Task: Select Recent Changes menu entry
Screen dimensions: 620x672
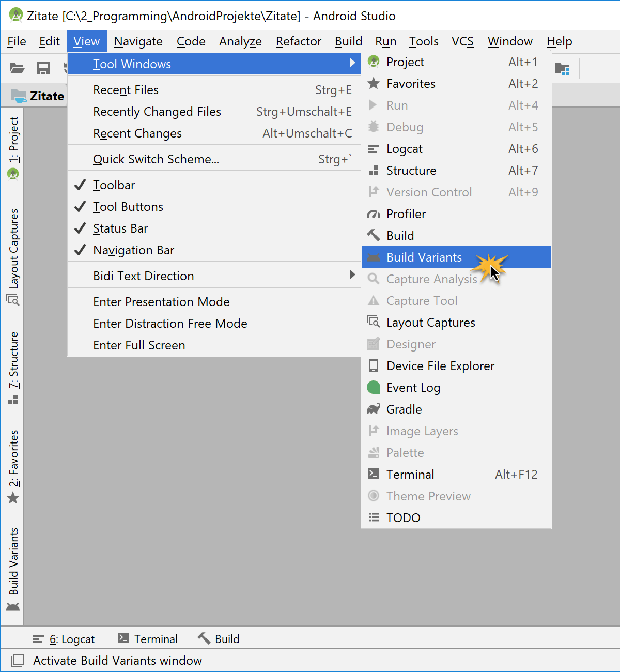Action: 214,133
